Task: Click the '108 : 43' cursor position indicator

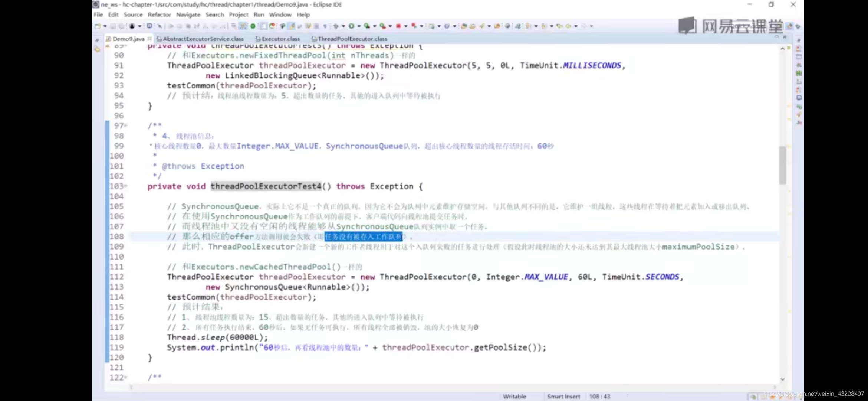Action: pos(599,396)
